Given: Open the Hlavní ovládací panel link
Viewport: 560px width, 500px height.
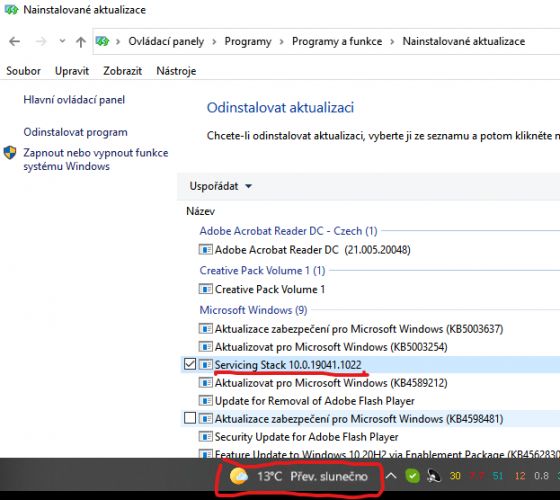Looking at the screenshot, I should point(74,100).
